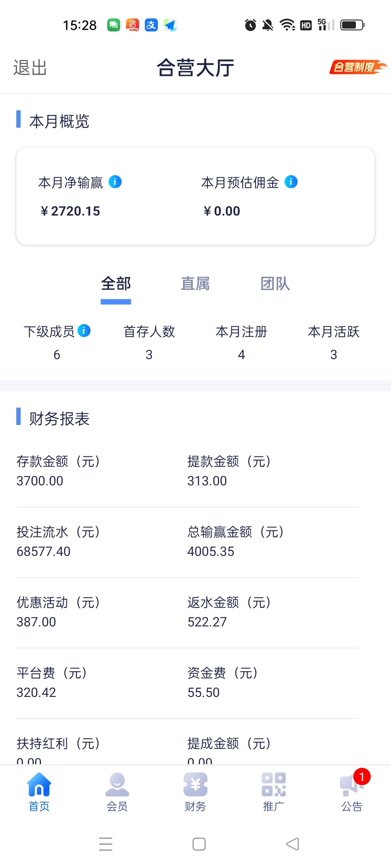The width and height of the screenshot is (391, 868).
Task: Tap info icon beside 本月净输赢
Action: (115, 182)
